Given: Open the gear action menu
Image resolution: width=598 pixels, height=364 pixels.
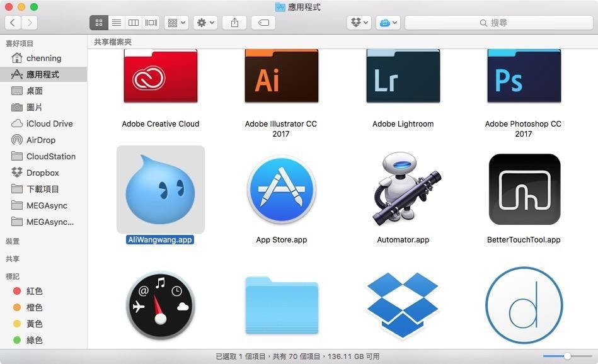Looking at the screenshot, I should tap(205, 23).
